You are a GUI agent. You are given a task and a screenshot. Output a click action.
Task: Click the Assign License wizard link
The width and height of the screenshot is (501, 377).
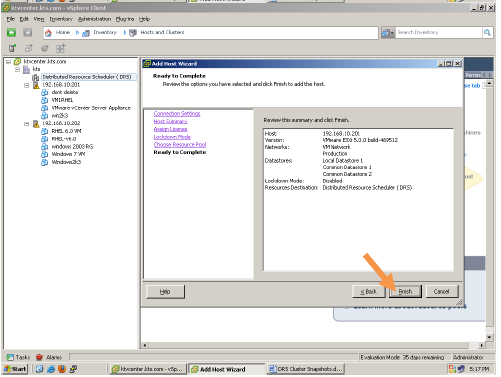click(170, 129)
